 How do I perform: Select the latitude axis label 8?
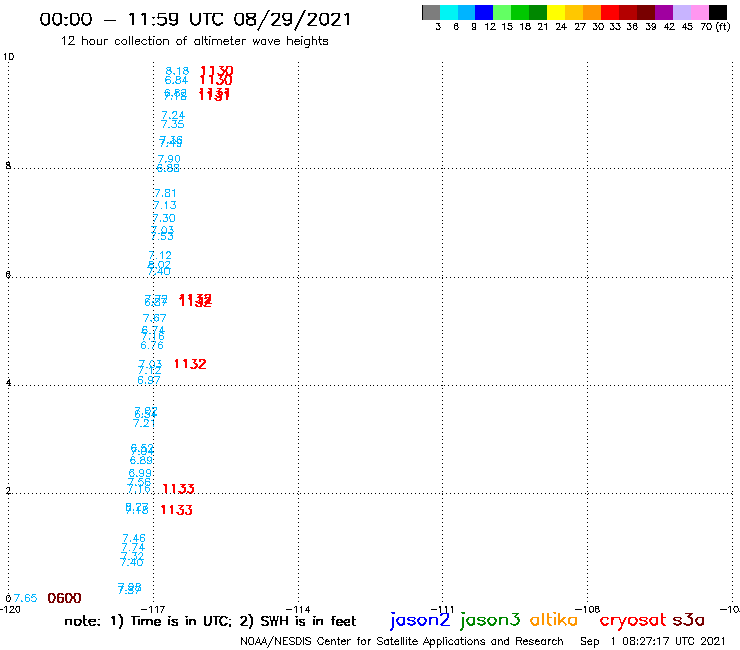click(x=8, y=166)
